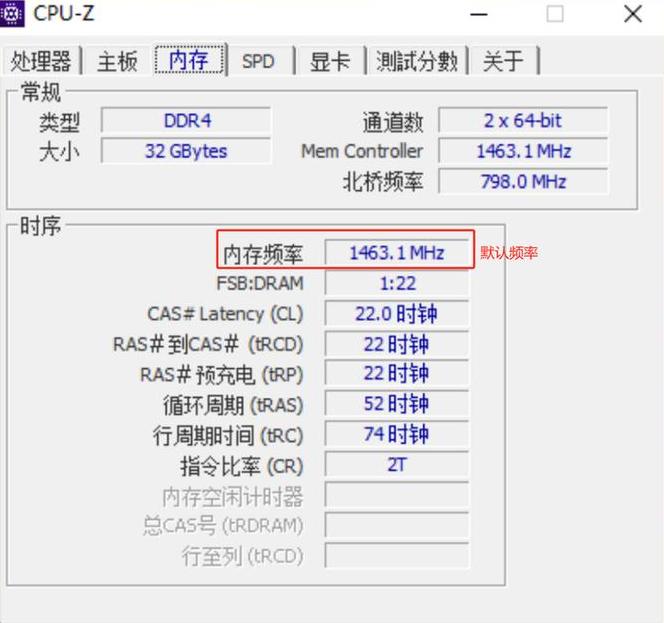Click the tRAS 52 时钟 value

[x=397, y=404]
